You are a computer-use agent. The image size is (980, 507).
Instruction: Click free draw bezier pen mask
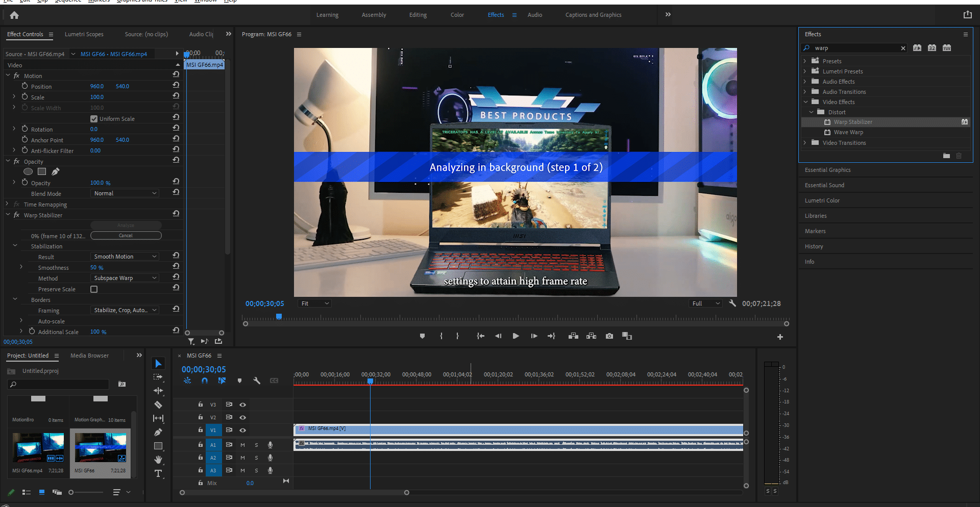[x=56, y=171]
